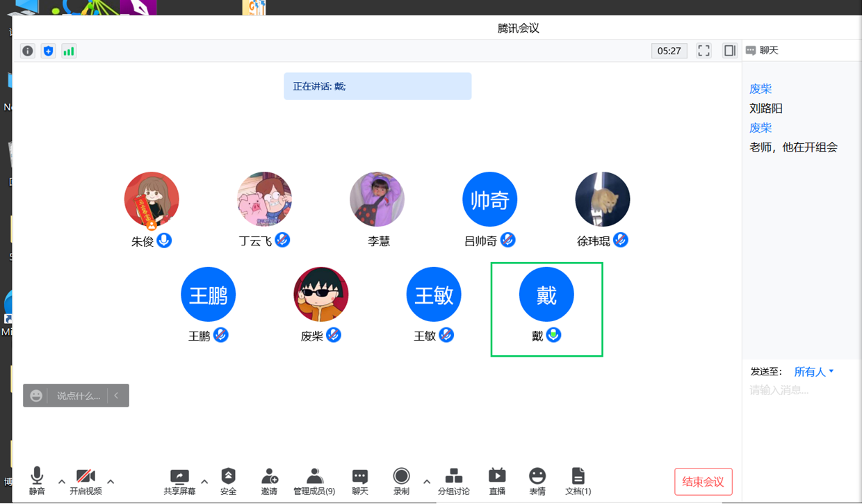Open the Invite (邀请) option
Viewport: 862px width, 504px height.
click(269, 481)
